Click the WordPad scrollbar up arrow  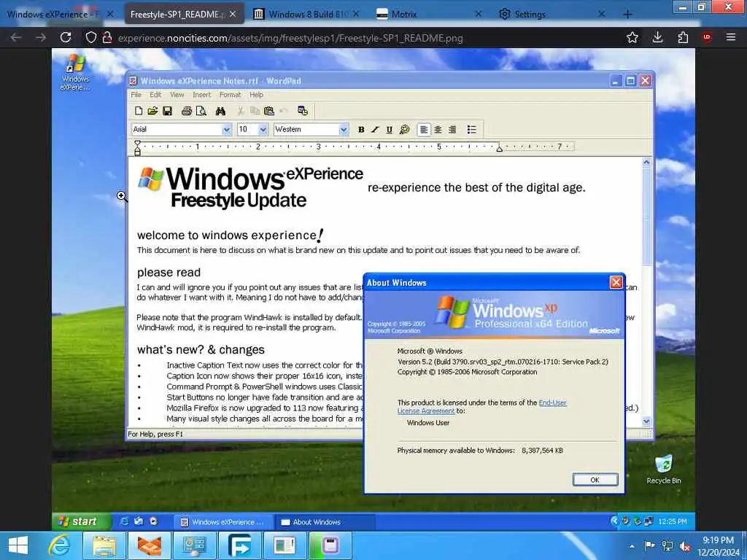pyautogui.click(x=646, y=163)
